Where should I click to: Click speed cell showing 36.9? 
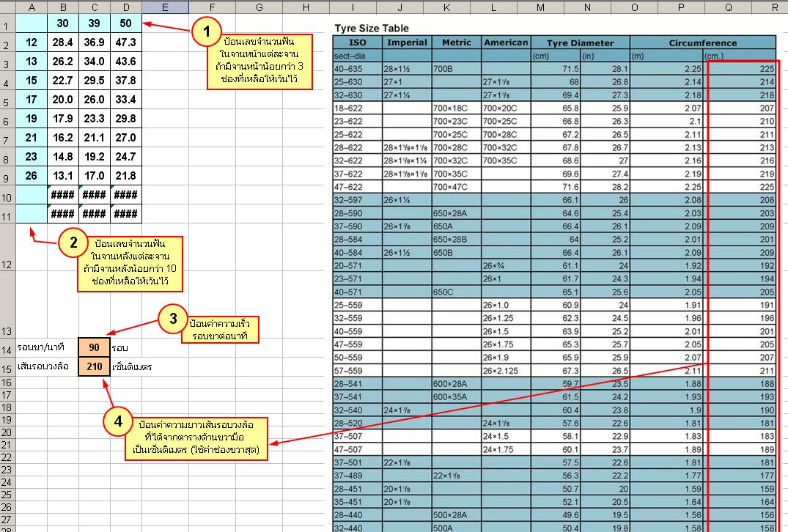95,43
